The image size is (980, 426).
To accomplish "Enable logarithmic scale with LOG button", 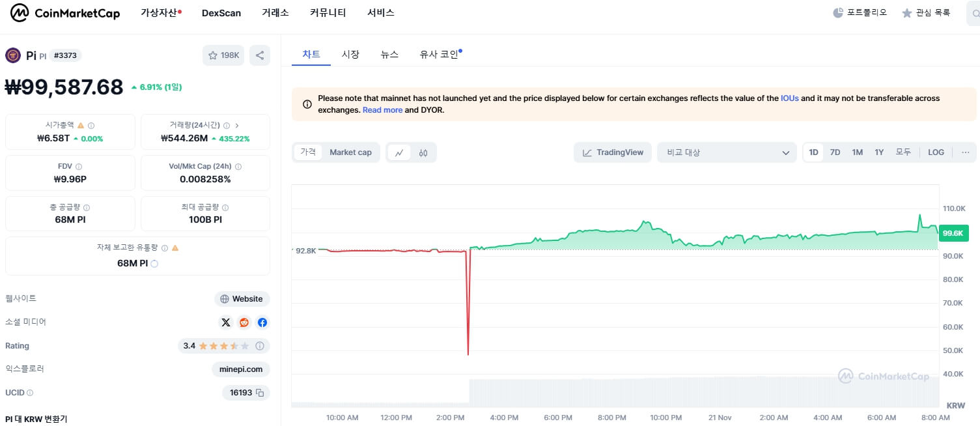I will [x=936, y=152].
